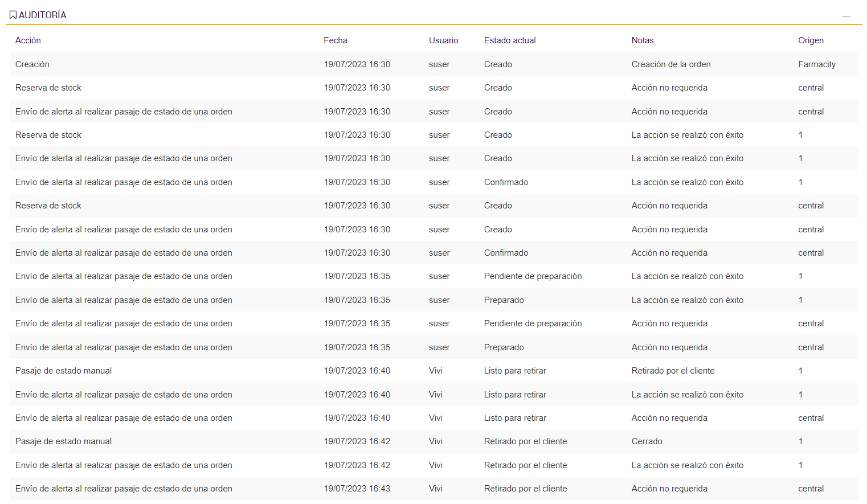Screen dimensions: 867x504
Task: Collapse the Auditoría panel with the minus icon
Action: (846, 17)
